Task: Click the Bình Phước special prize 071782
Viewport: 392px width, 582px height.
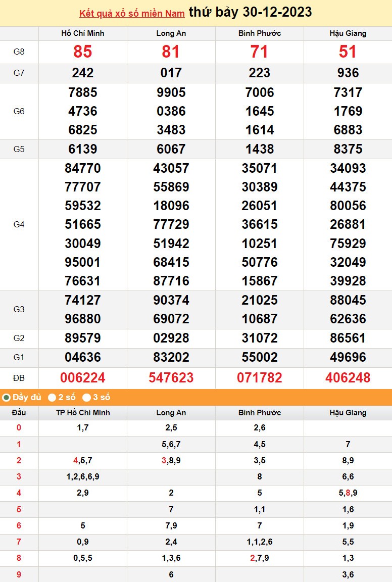Action: [260, 378]
